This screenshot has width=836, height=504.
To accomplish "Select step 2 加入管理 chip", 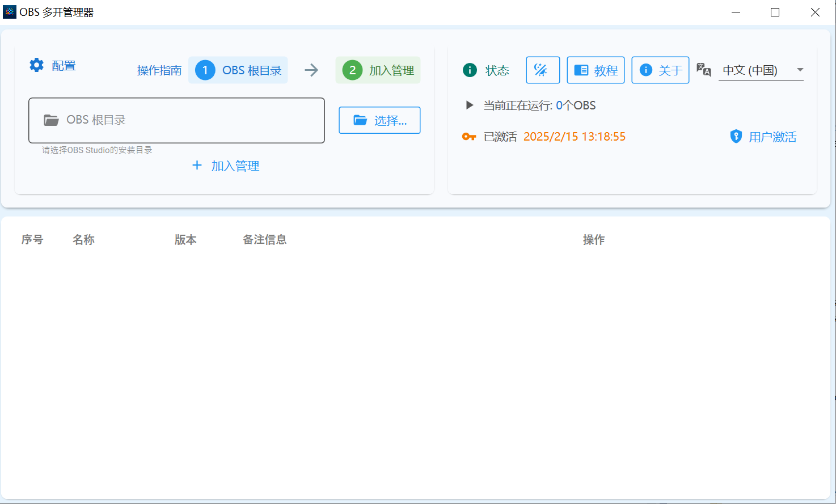I will [378, 70].
